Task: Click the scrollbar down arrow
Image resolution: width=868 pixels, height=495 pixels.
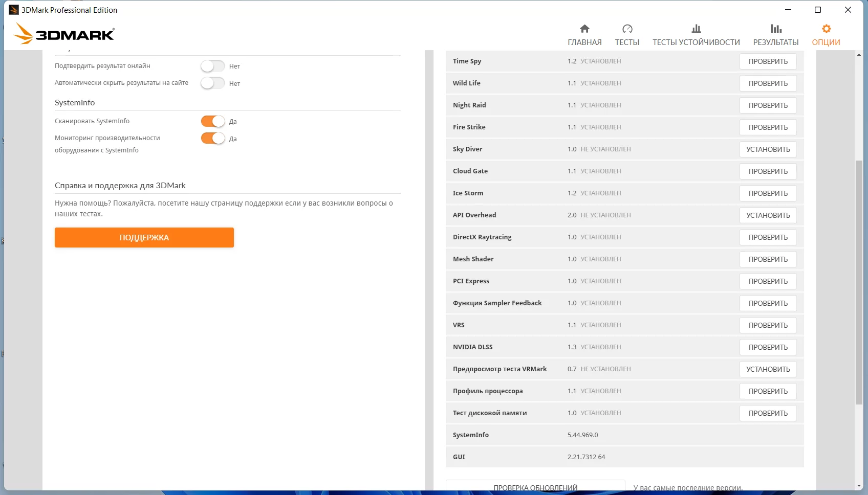Action: point(859,486)
